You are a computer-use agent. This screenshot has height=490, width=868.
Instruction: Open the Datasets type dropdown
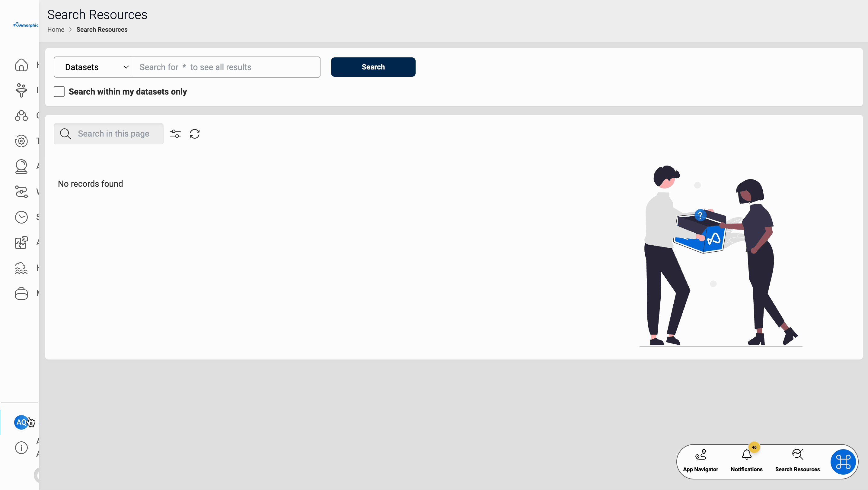click(x=92, y=67)
